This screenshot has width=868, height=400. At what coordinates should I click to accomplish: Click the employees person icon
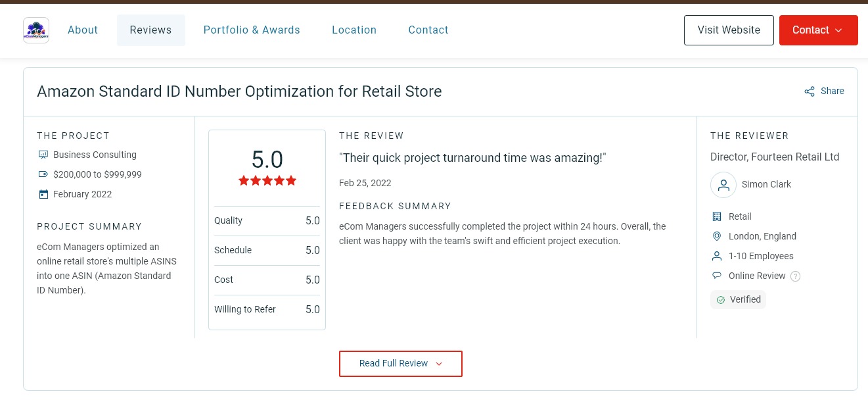(x=717, y=256)
